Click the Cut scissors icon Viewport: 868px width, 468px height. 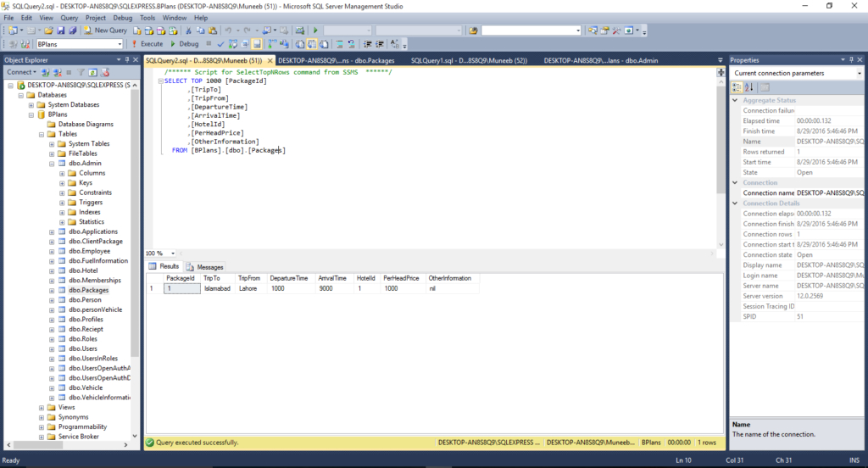188,31
